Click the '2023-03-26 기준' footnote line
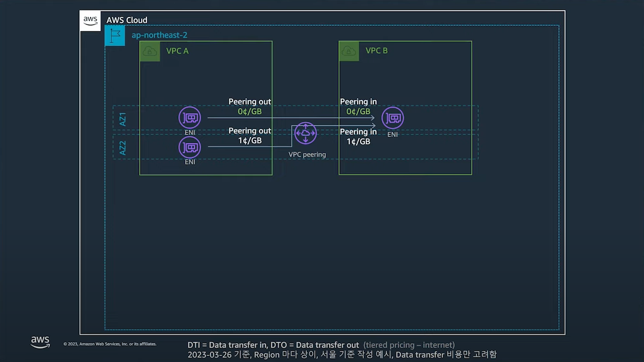The height and width of the screenshot is (362, 644). [x=342, y=355]
